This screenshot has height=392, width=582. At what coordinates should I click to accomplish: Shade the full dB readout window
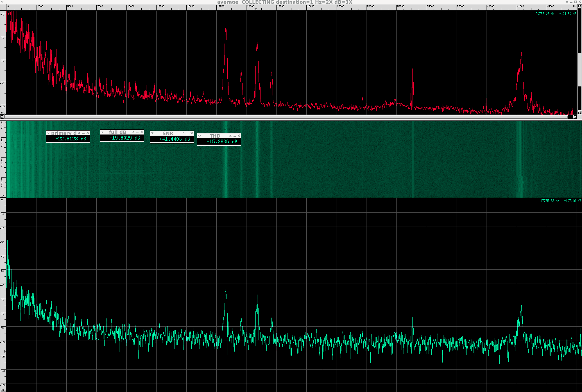click(x=133, y=132)
